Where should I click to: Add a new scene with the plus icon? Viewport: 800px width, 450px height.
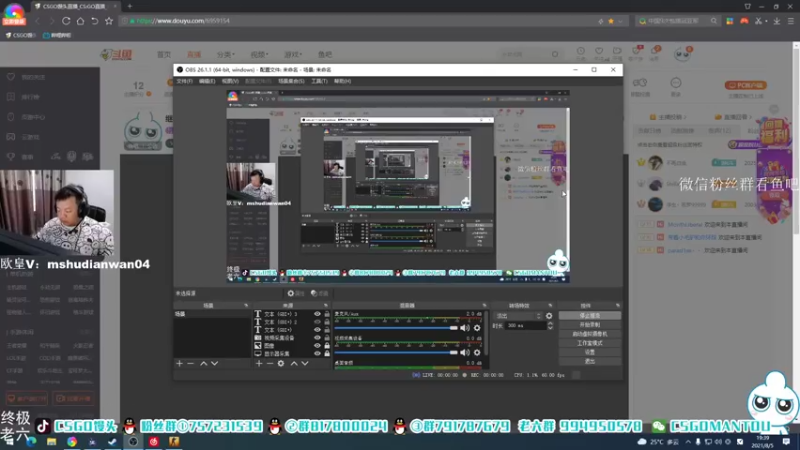[x=179, y=363]
